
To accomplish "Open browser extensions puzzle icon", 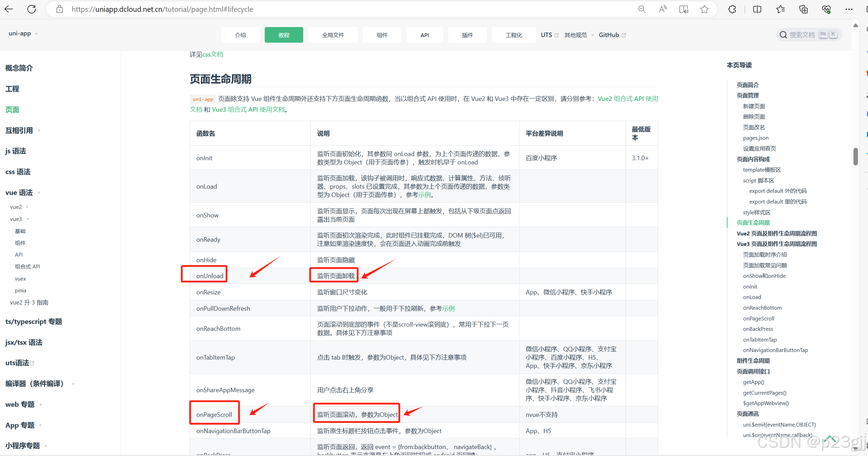I will [x=732, y=9].
